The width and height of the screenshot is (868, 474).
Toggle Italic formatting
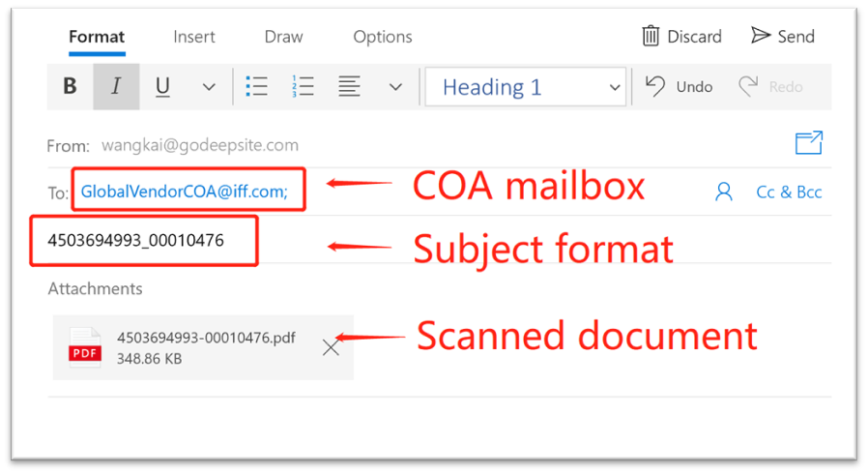[x=116, y=87]
